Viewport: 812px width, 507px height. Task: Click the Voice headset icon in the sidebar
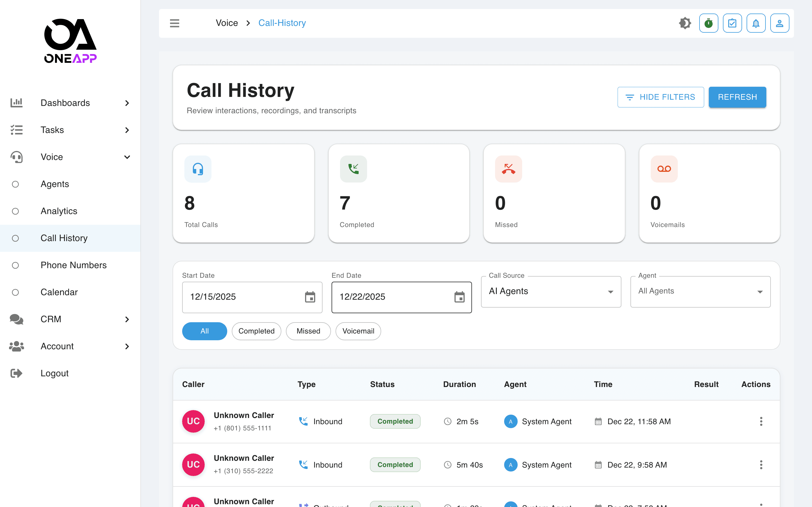click(16, 157)
